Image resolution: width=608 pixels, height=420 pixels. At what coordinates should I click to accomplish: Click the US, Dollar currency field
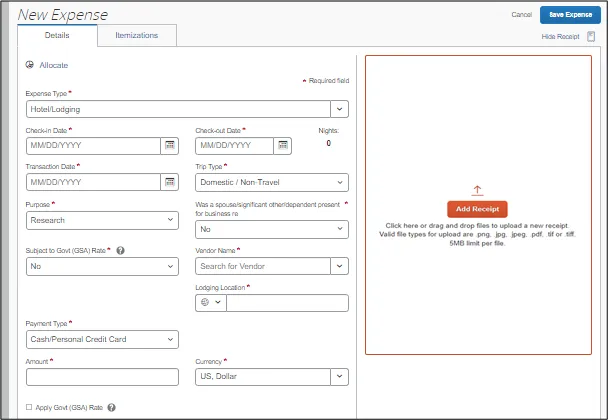263,377
